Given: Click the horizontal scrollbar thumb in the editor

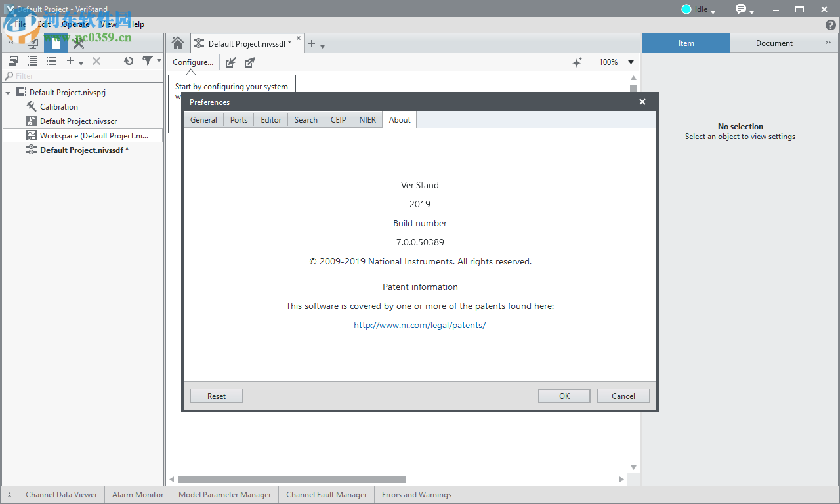Looking at the screenshot, I should click(292, 480).
